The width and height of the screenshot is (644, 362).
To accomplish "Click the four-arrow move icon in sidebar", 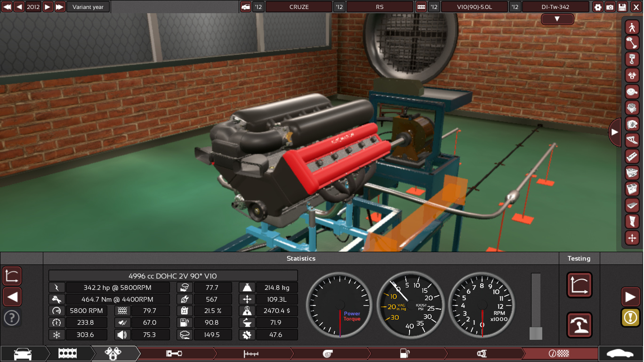I will (632, 238).
